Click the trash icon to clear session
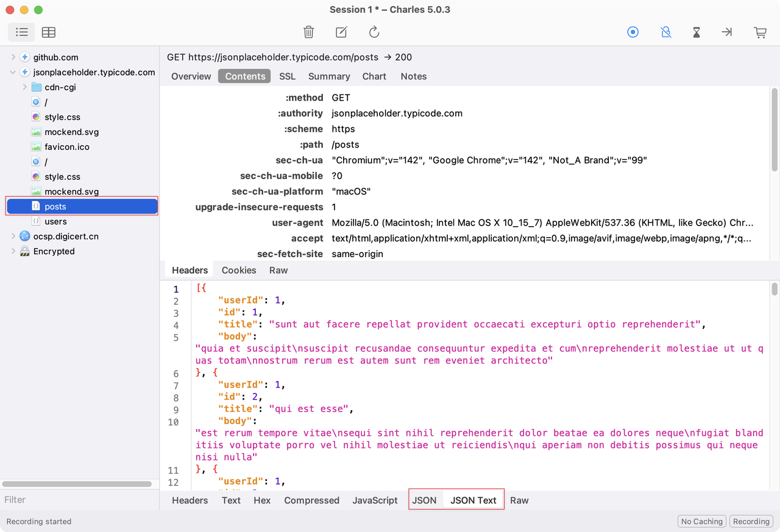This screenshot has height=532, width=780. (x=309, y=32)
